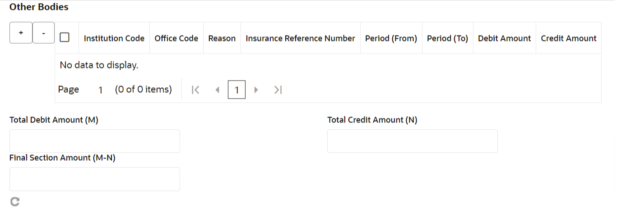The height and width of the screenshot is (208, 644).
Task: Sort by Office Code column header
Action: pyautogui.click(x=176, y=38)
